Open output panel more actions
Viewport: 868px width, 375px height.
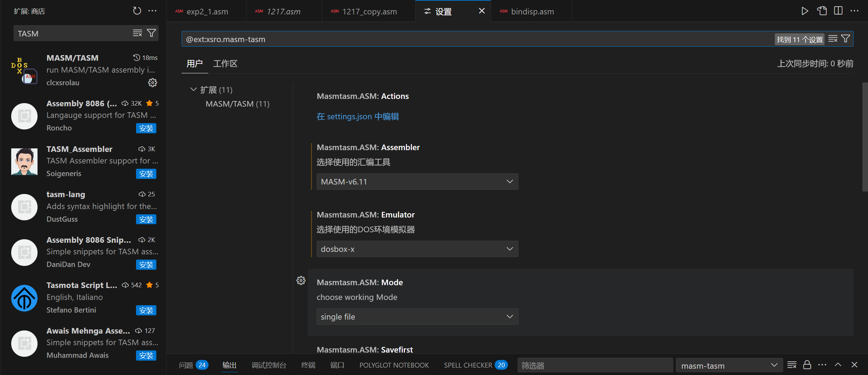822,365
